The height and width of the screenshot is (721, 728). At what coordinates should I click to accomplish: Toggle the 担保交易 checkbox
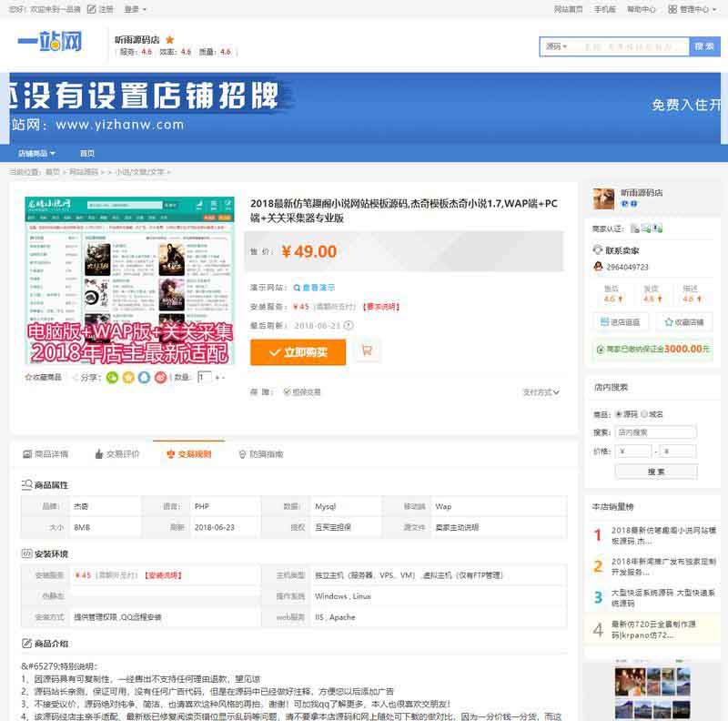pos(288,392)
